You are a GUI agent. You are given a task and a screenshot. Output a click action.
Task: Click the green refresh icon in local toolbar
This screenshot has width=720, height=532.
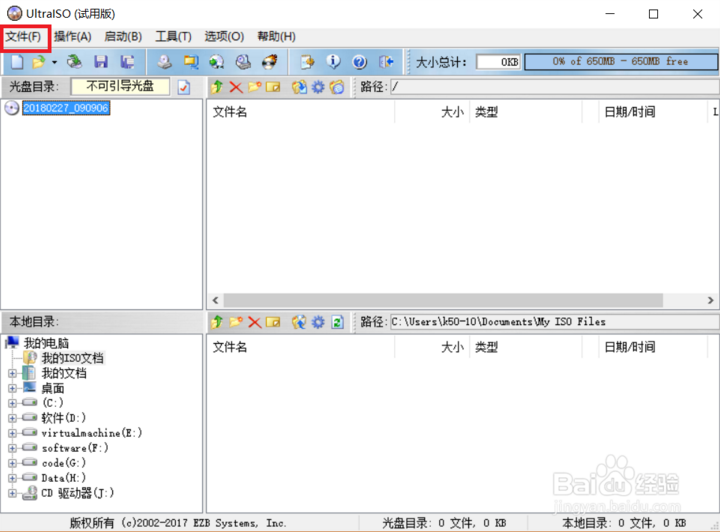coord(338,322)
